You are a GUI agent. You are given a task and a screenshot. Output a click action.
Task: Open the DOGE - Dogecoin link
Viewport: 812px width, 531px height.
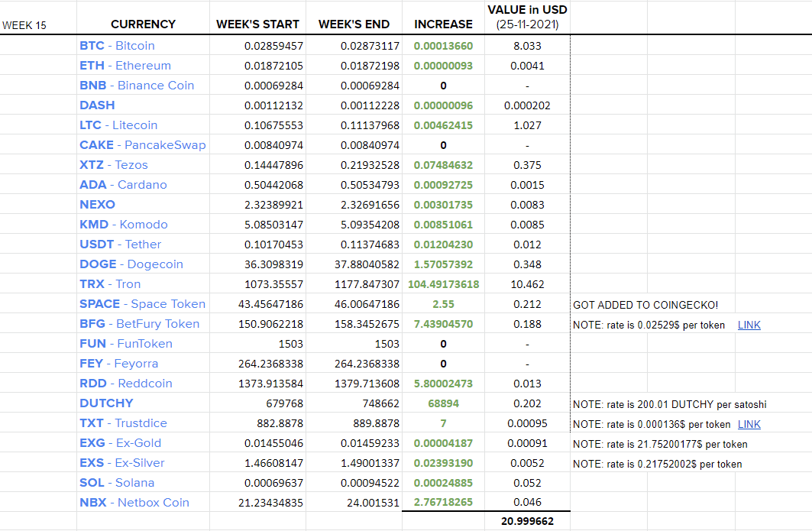coord(131,264)
